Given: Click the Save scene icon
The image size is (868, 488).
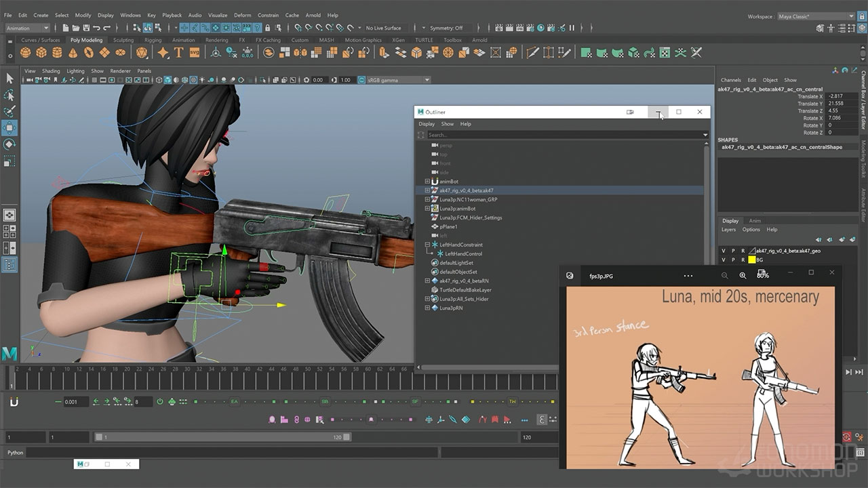Looking at the screenshot, I should coord(87,28).
